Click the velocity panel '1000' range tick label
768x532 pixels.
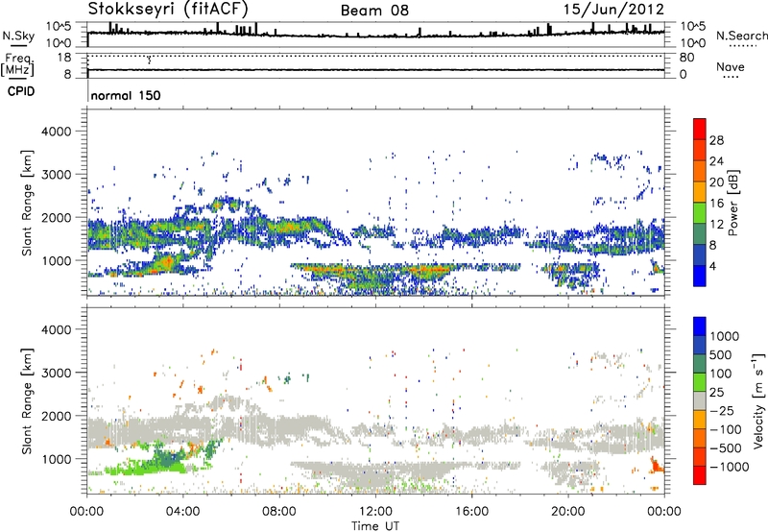[x=57, y=459]
